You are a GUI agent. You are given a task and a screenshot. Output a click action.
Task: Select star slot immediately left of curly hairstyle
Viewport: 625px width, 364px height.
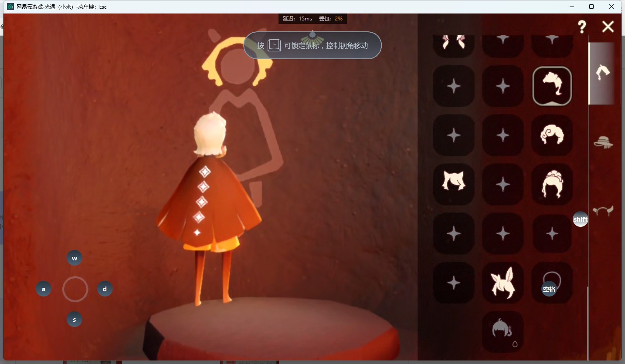click(503, 135)
